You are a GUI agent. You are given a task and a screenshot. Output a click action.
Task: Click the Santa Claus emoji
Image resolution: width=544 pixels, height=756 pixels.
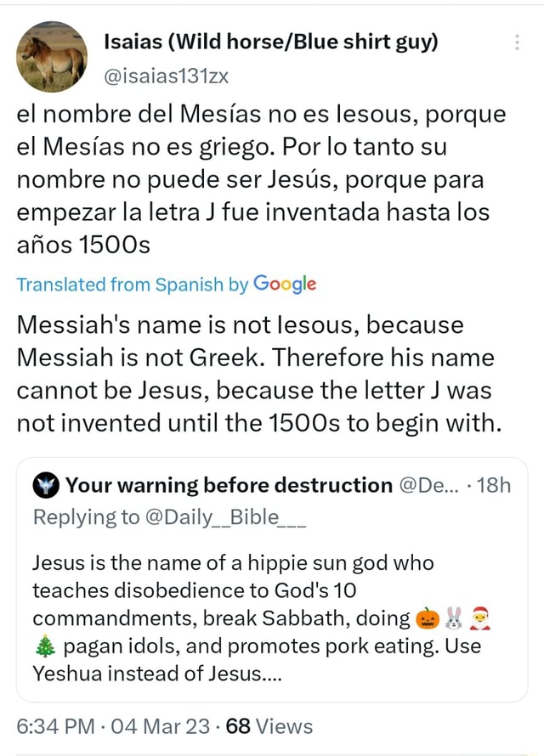click(x=479, y=618)
